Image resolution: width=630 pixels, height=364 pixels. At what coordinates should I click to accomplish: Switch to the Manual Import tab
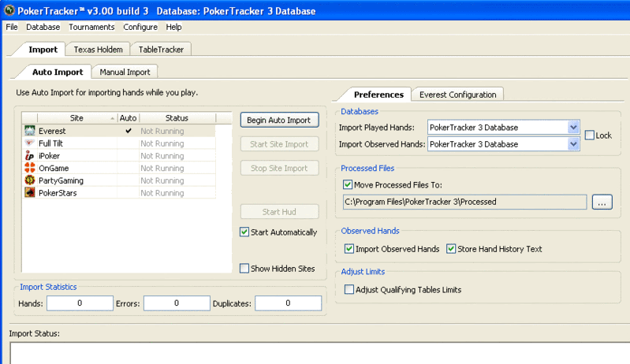click(x=125, y=72)
